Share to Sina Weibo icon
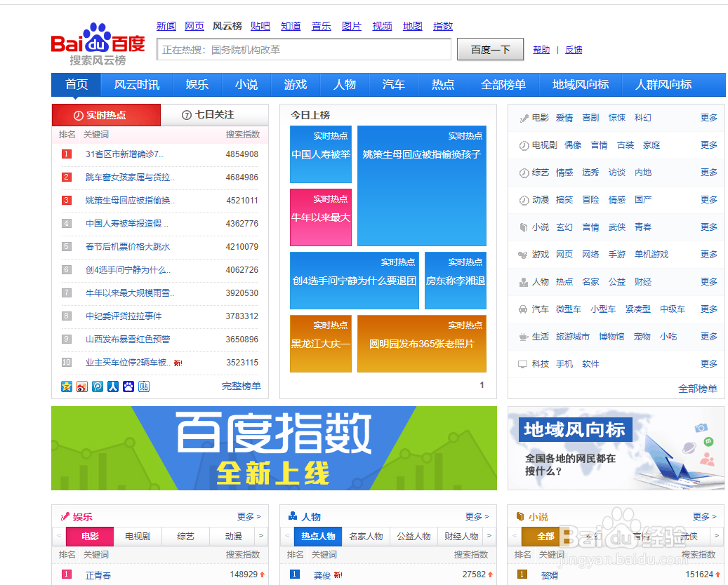 [x=82, y=386]
